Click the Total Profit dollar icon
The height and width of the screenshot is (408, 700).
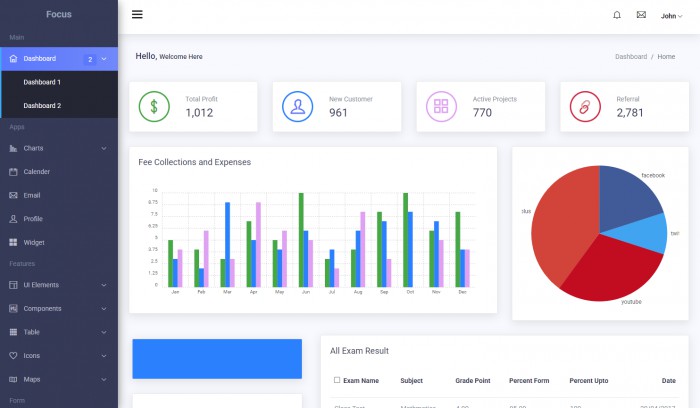click(x=154, y=106)
